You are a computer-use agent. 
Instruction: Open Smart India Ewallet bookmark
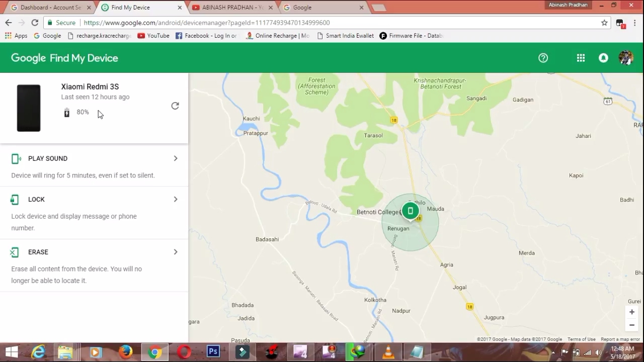(345, 36)
